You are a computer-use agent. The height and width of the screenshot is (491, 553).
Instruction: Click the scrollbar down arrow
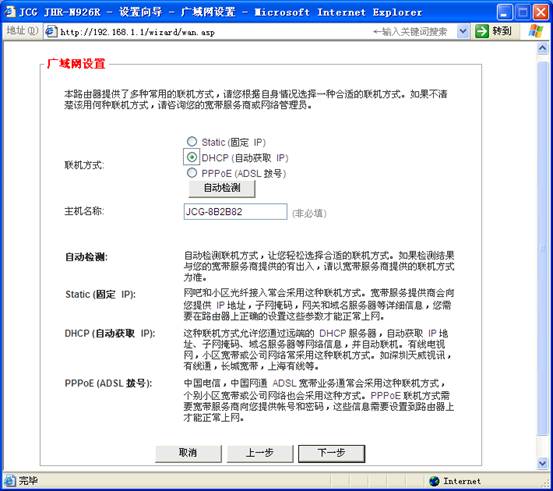tap(542, 463)
